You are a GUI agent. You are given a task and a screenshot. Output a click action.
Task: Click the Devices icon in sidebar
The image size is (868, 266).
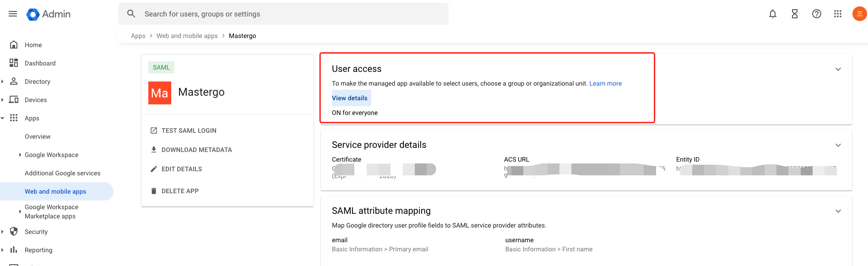(x=14, y=99)
